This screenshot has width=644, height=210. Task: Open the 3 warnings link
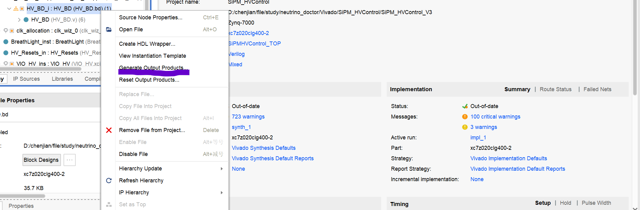484,127
